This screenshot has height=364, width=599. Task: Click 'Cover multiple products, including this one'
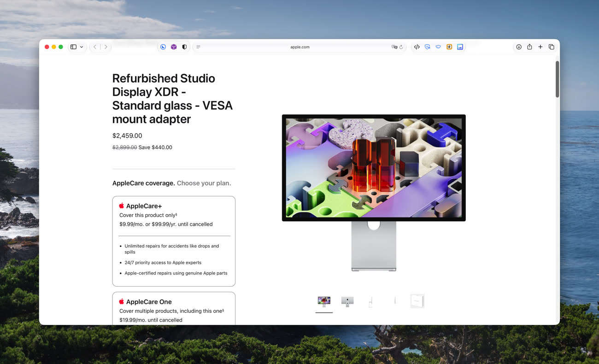pyautogui.click(x=171, y=311)
